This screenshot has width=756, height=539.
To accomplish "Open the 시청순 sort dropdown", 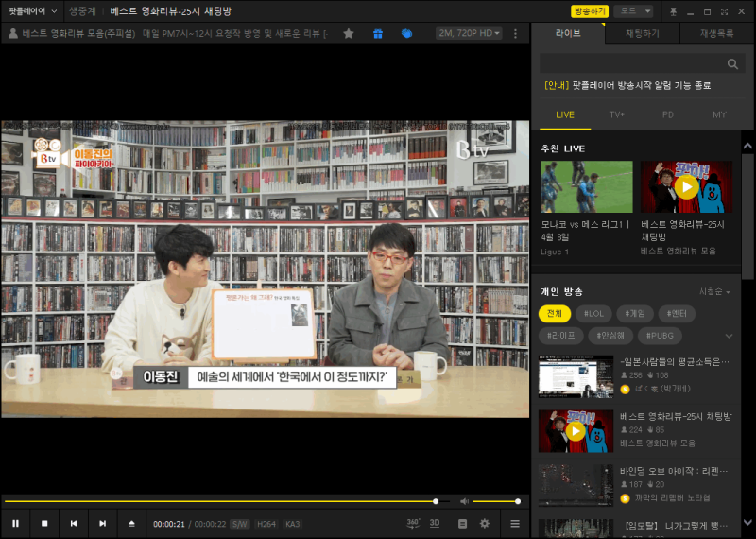I will 714,291.
